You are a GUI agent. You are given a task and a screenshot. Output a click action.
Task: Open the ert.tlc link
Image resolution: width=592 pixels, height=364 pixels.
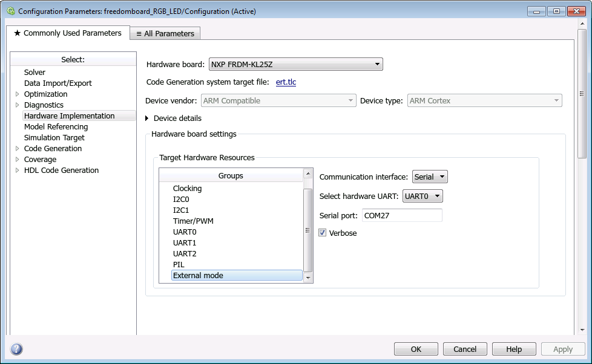point(286,82)
